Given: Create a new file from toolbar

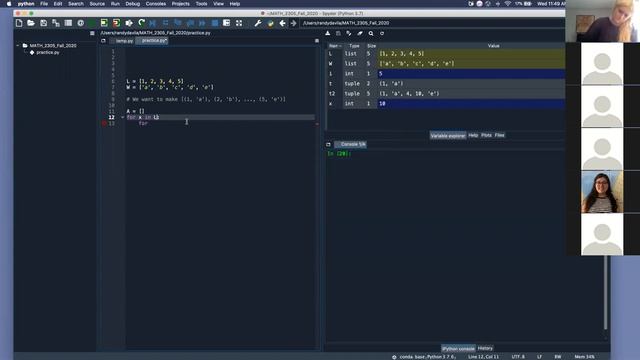Looking at the screenshot, I should point(19,23).
